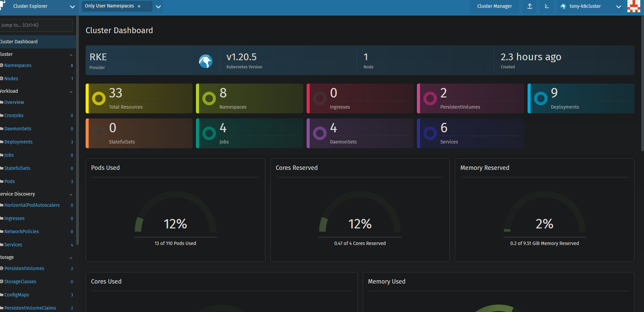Screen dimensions: 644x312
Task: Open Workload Overview in sidebar
Action: (14, 102)
